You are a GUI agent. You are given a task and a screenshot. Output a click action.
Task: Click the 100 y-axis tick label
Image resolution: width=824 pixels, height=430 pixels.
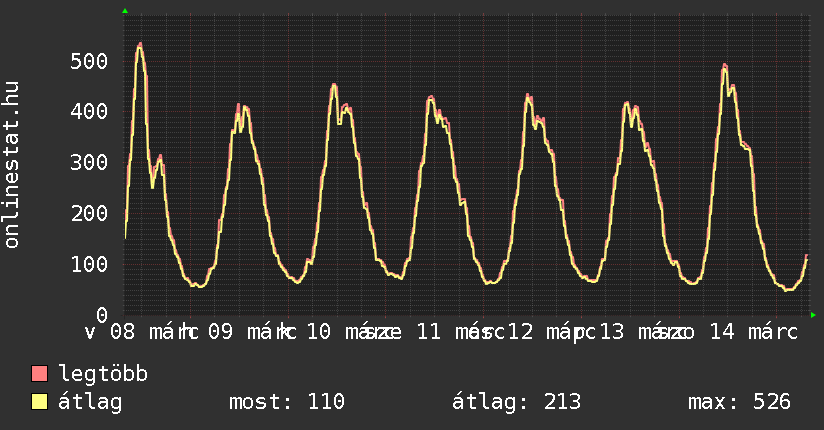click(x=90, y=265)
